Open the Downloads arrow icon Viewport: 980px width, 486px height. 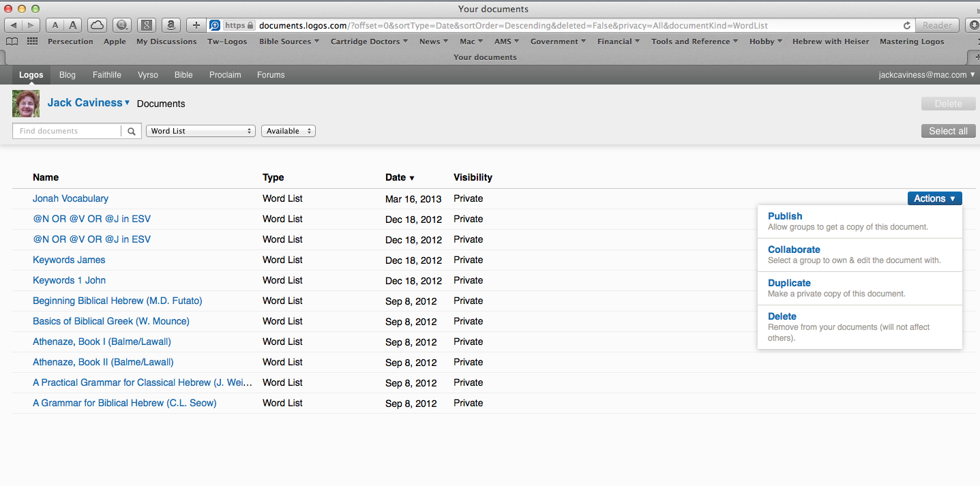(x=972, y=25)
